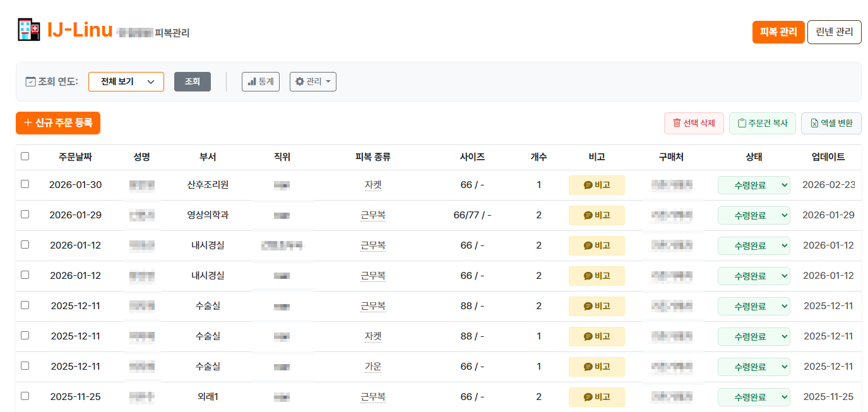Check the 2026-01-30 산후조리원 row checkbox

[x=25, y=184]
